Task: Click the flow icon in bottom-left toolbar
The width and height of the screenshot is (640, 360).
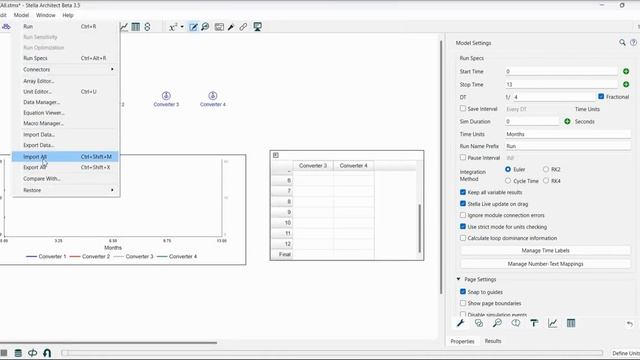Action: [32, 353]
